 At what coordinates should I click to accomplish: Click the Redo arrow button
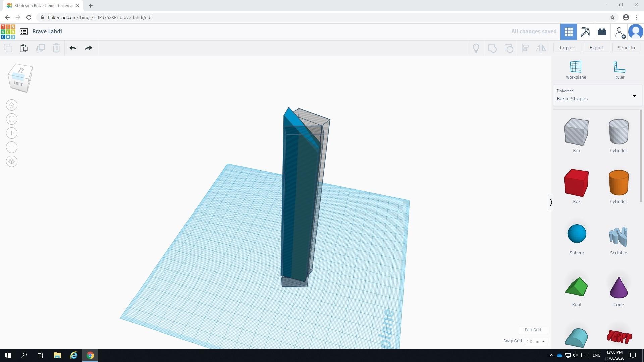89,48
